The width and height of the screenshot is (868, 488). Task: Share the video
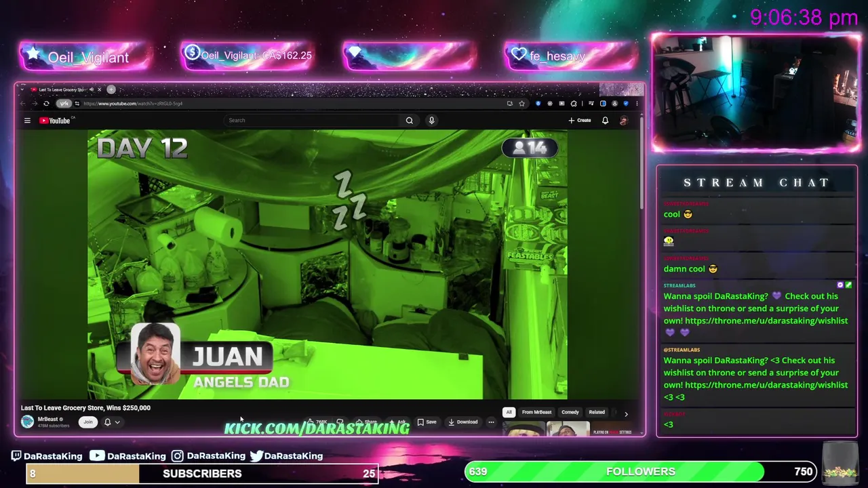[366, 422]
